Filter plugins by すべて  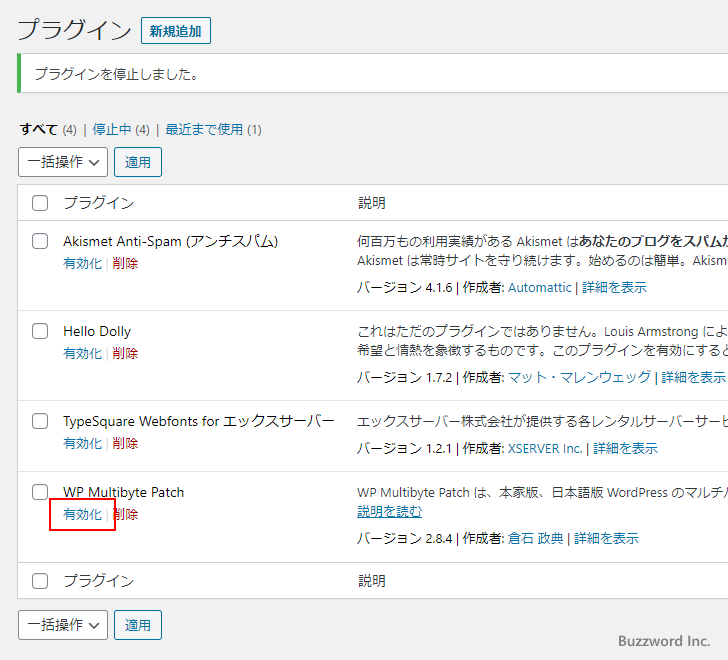coord(39,129)
